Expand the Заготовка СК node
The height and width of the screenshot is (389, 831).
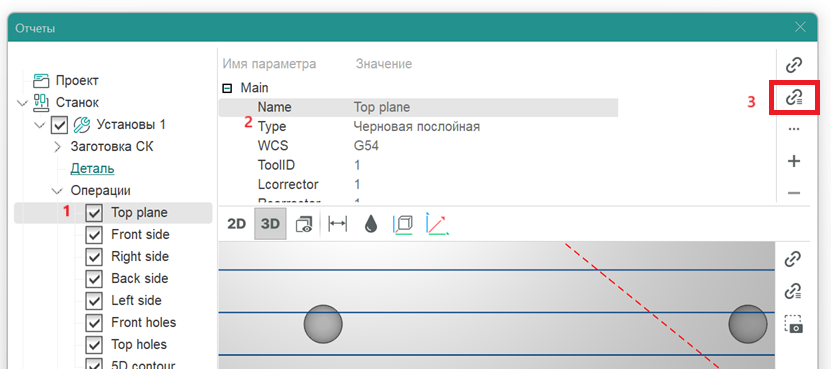(x=57, y=147)
